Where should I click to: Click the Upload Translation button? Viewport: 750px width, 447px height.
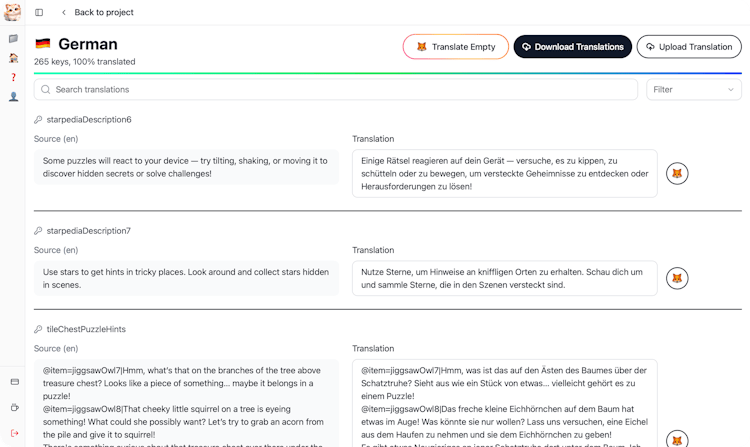[x=689, y=47]
